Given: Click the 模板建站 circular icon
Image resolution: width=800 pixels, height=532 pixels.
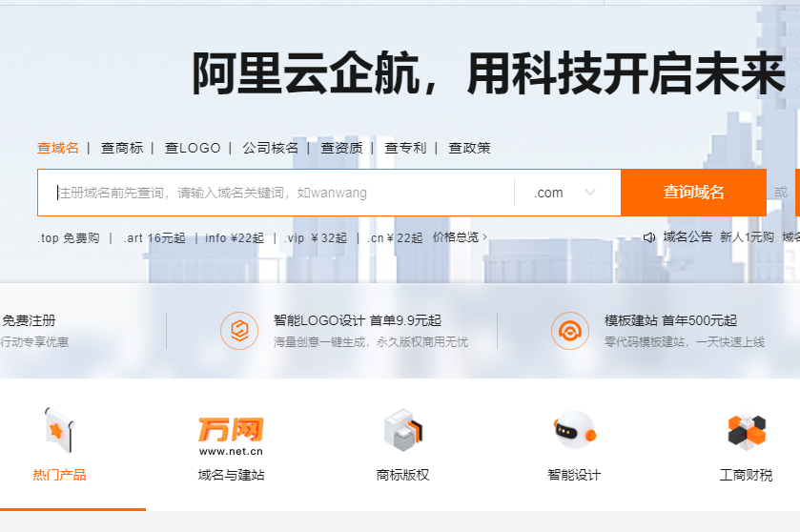Looking at the screenshot, I should 570,331.
